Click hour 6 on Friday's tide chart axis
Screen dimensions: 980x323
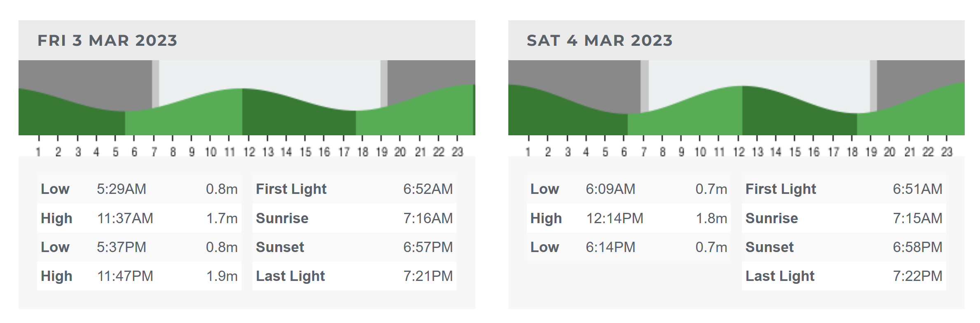[134, 152]
